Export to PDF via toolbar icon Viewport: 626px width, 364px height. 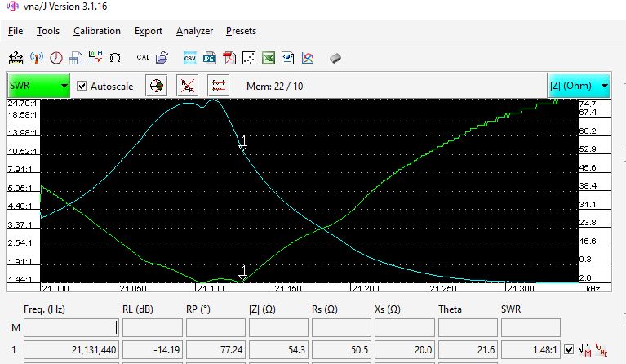click(230, 58)
